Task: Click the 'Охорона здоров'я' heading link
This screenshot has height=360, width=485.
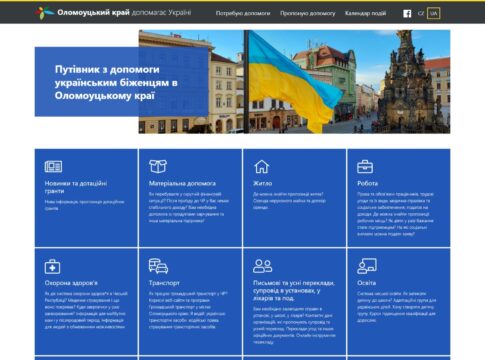Action: (x=71, y=283)
